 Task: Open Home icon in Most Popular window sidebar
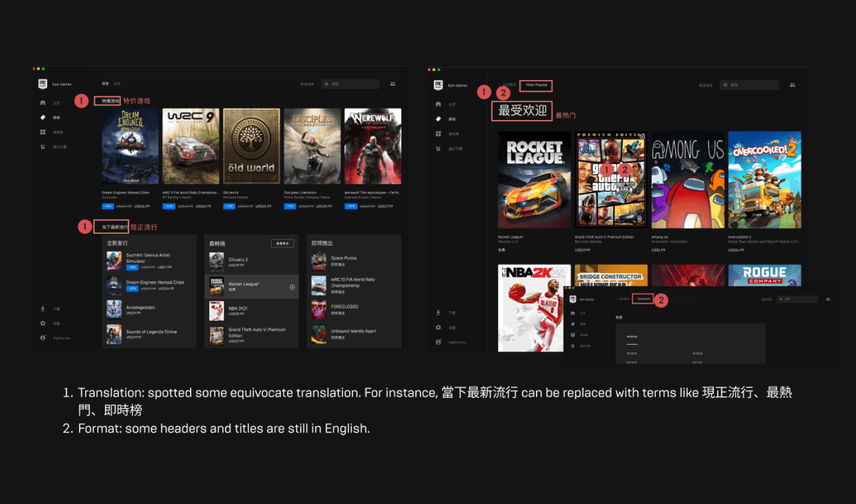pyautogui.click(x=438, y=104)
